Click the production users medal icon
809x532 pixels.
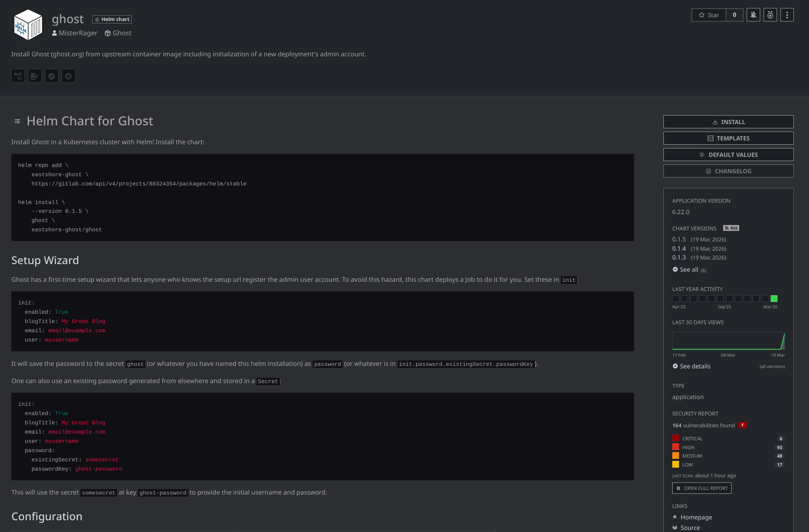pyautogui.click(x=770, y=15)
